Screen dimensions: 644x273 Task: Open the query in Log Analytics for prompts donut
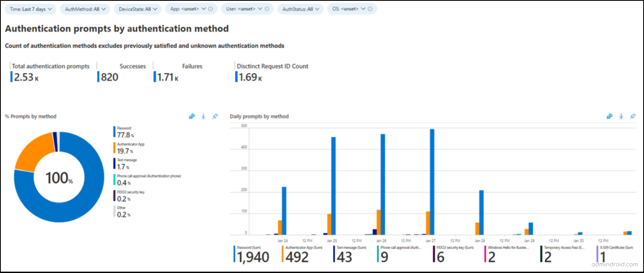(x=192, y=117)
